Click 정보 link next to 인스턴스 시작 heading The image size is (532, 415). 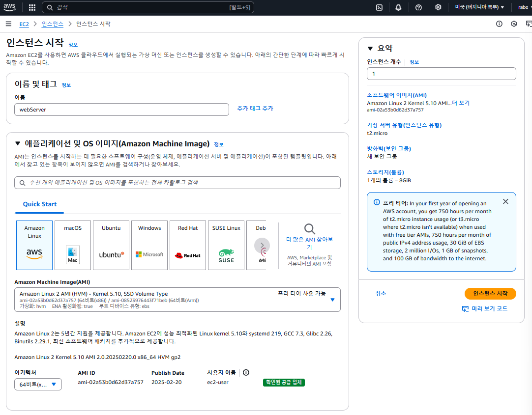click(73, 45)
